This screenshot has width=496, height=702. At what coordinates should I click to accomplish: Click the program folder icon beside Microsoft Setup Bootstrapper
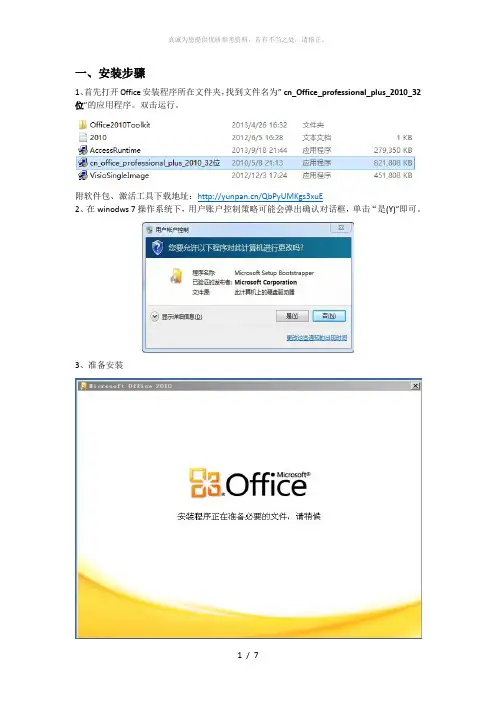(177, 276)
